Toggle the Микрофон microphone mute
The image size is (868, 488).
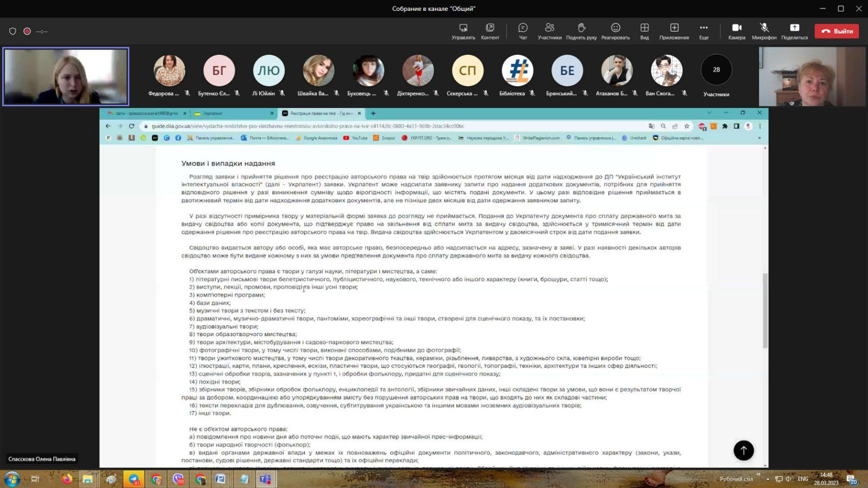coord(764,31)
